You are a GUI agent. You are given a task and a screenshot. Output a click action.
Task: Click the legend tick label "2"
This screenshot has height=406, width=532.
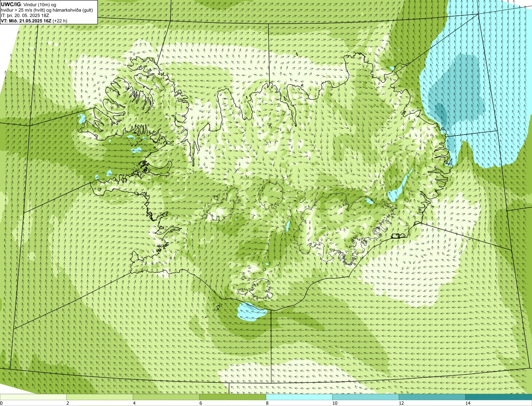(67, 403)
